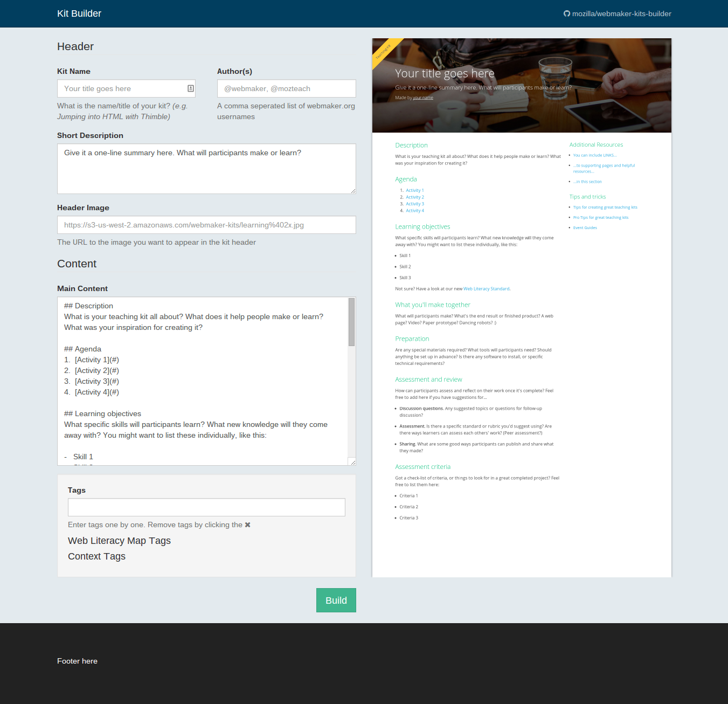
Task: Click the Main Content scrollbar thumb
Action: tap(352, 322)
